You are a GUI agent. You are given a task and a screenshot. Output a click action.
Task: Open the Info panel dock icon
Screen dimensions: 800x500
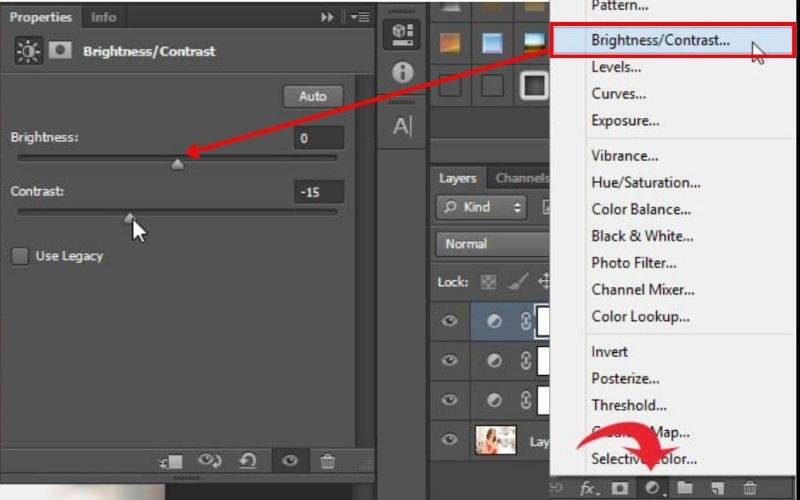coord(402,72)
